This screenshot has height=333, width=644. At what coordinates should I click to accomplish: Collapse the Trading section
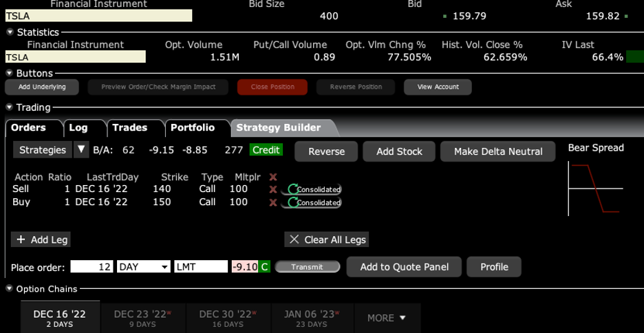(x=10, y=107)
